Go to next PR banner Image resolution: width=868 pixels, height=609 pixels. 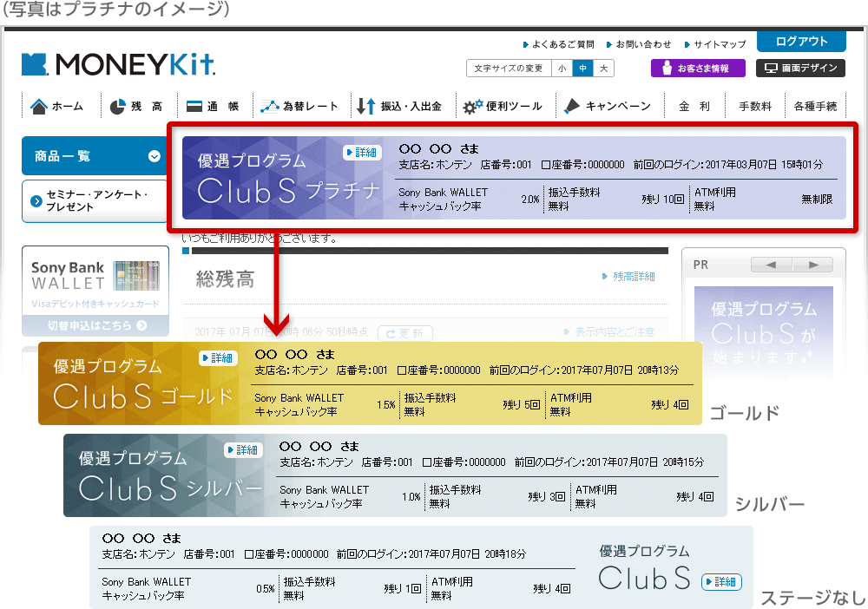point(813,265)
